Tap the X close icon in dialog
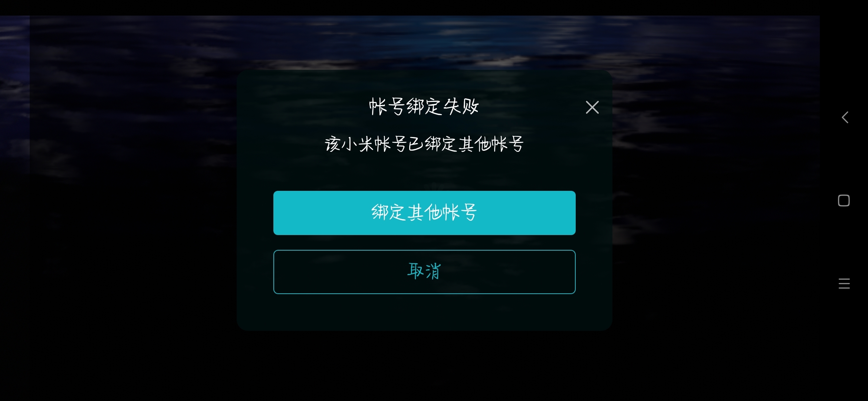Image resolution: width=868 pixels, height=401 pixels. click(x=592, y=106)
